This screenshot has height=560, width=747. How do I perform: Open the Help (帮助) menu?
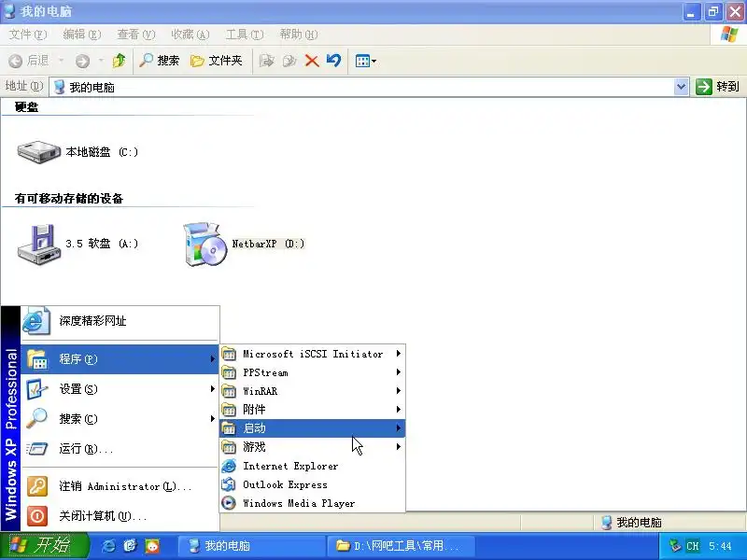[x=299, y=35]
